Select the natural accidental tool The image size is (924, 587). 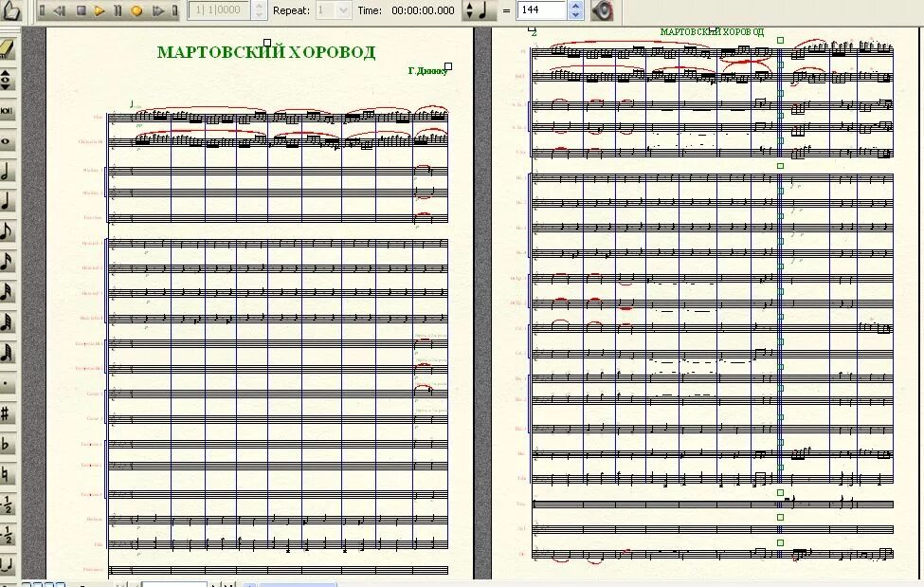point(7,474)
